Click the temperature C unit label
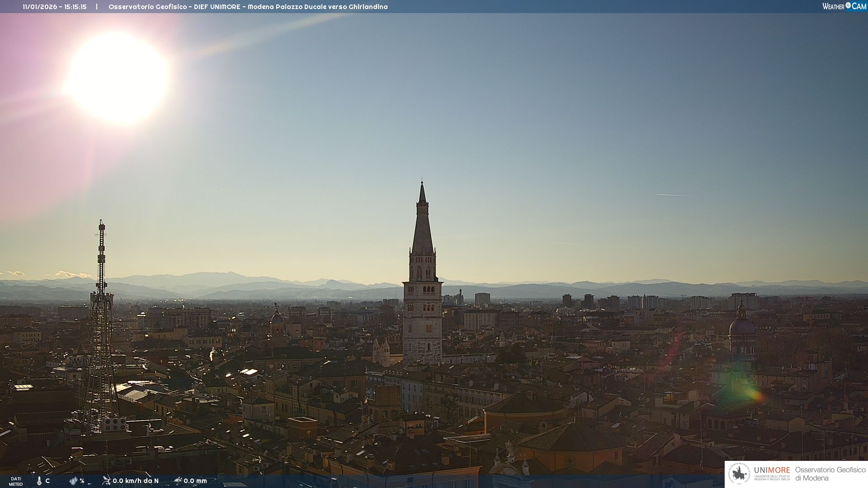 click(x=47, y=481)
